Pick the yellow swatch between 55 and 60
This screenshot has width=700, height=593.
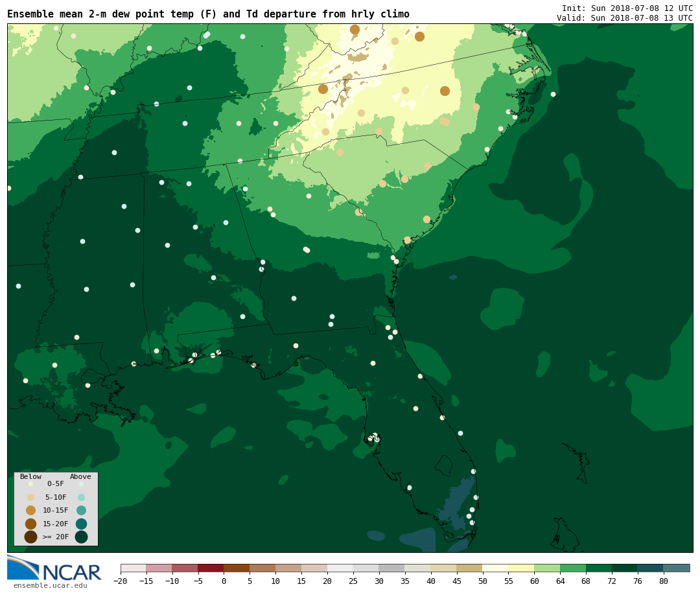tap(522, 568)
